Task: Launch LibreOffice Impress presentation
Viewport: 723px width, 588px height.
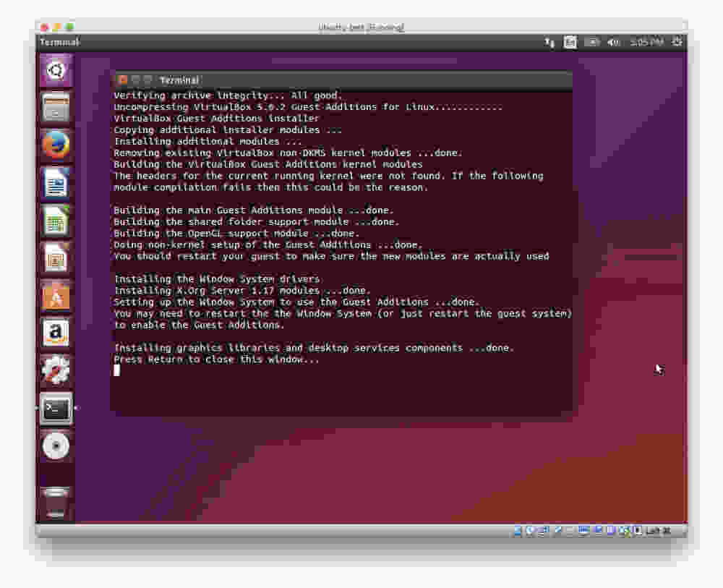Action: [x=56, y=258]
